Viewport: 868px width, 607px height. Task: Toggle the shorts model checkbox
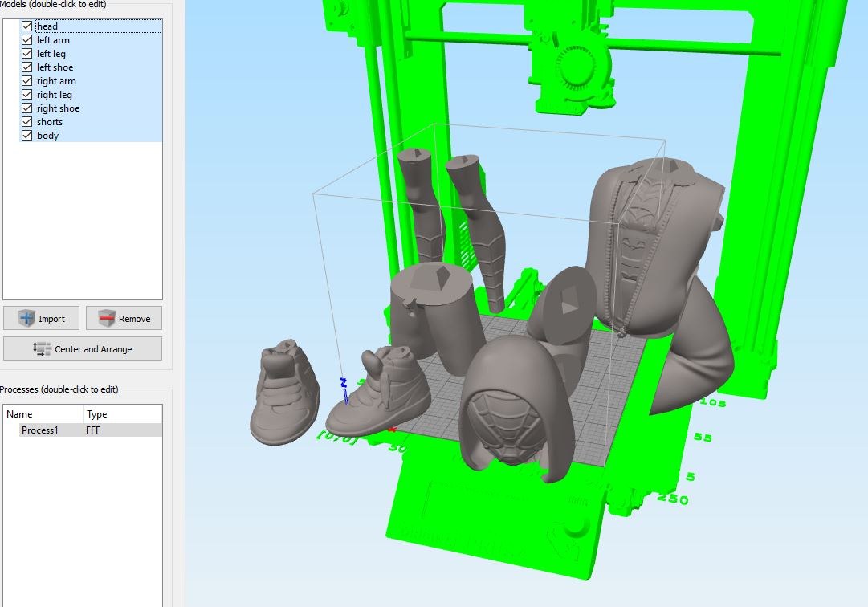(x=26, y=122)
